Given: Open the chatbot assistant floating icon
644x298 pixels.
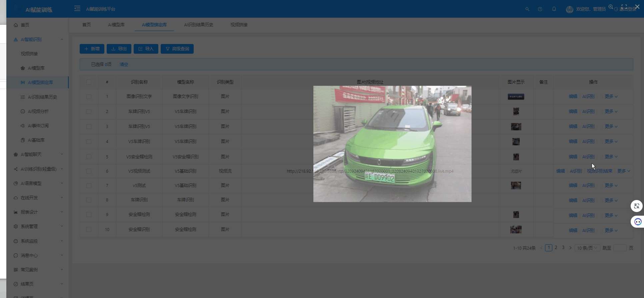Looking at the screenshot, I should 637,222.
